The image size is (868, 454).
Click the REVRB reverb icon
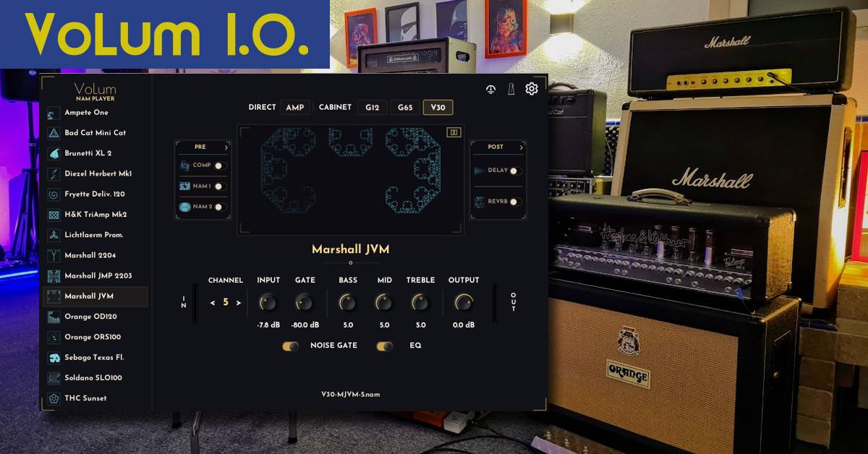[480, 202]
